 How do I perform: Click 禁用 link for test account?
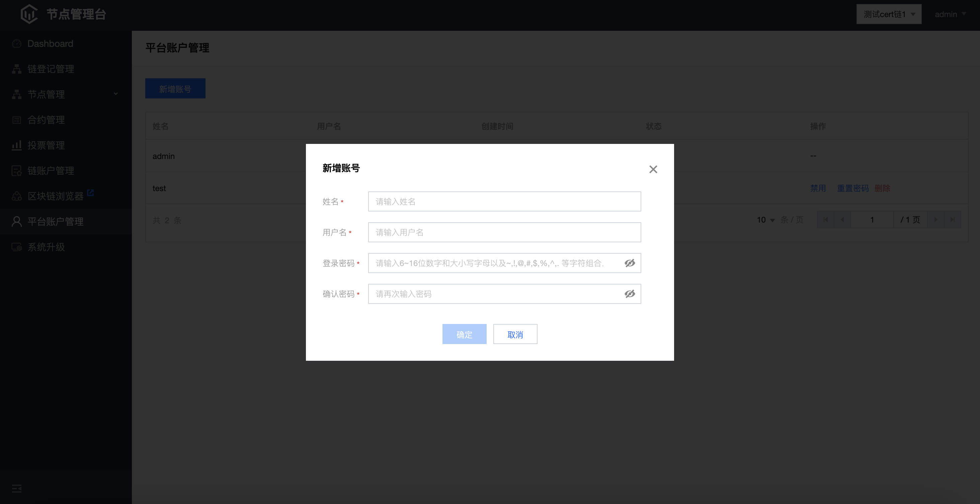[818, 188]
